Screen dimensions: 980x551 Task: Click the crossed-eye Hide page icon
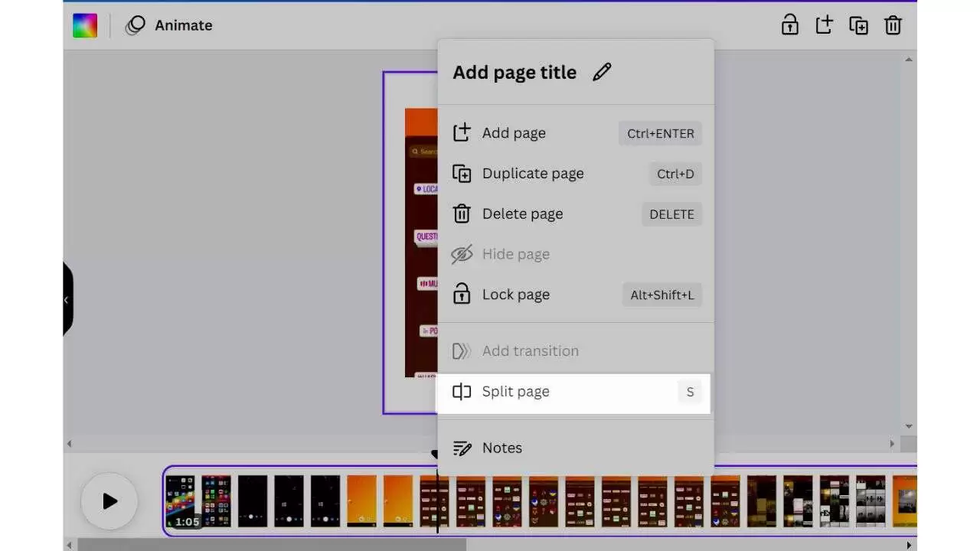[462, 254]
